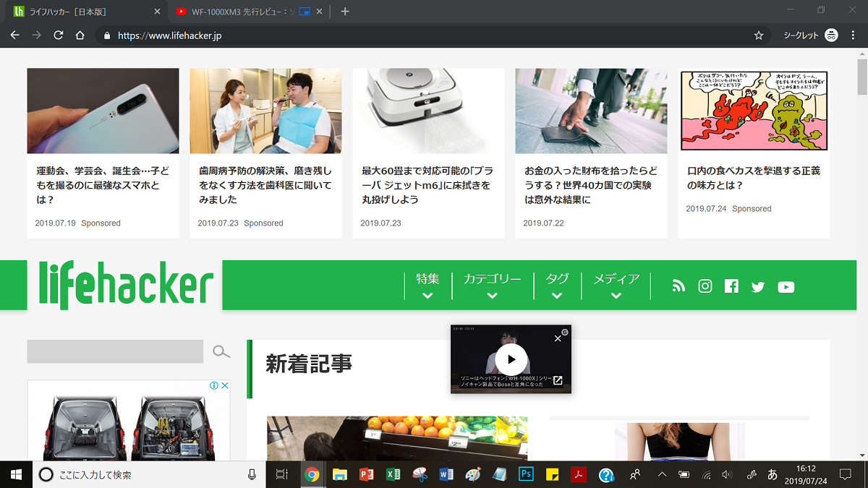Click the site search input field
Screen dimensions: 868x488
[x=115, y=351]
